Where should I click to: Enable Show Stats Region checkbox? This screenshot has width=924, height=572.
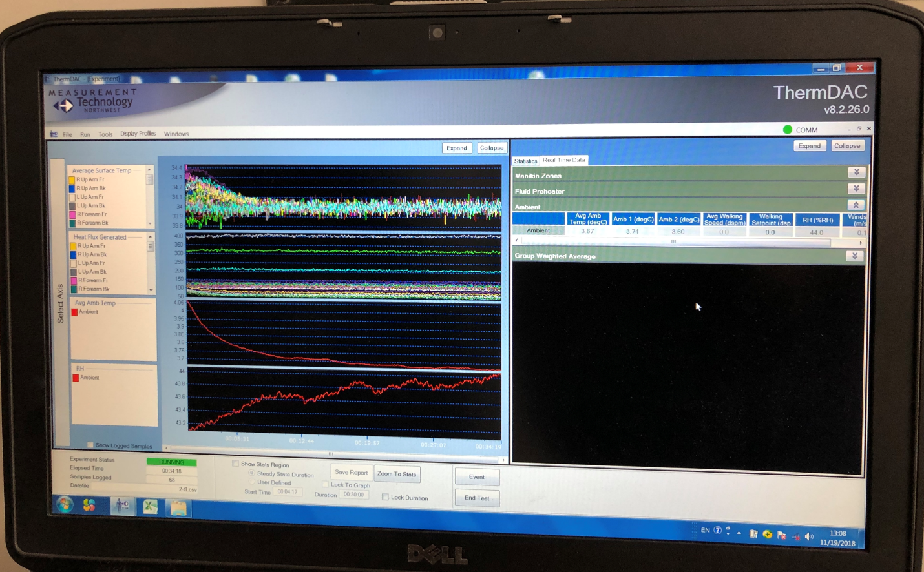click(235, 464)
